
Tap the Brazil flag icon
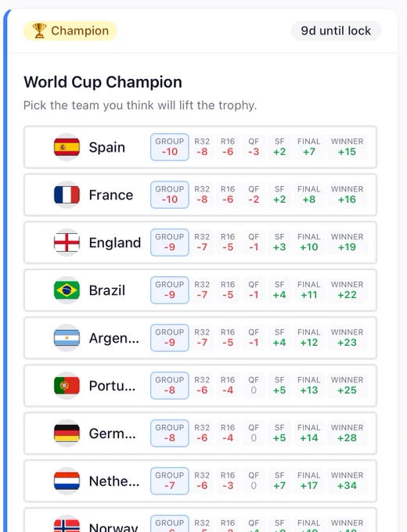[67, 290]
